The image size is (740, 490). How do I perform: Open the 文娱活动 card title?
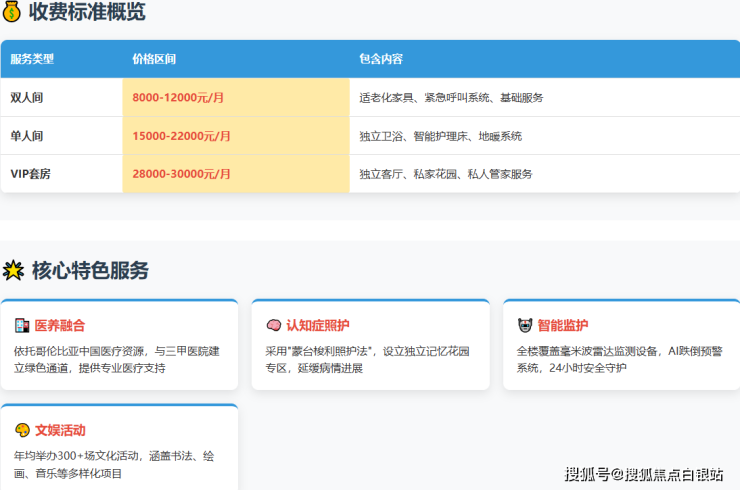pos(60,431)
